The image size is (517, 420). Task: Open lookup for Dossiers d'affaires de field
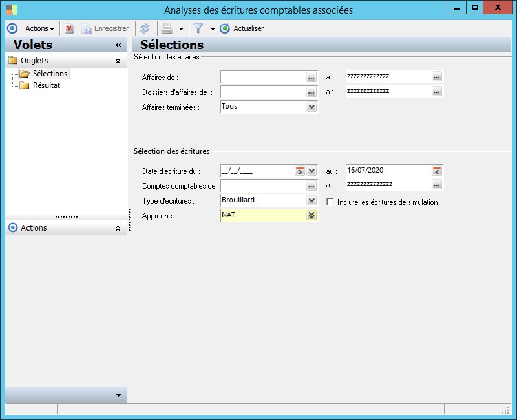point(311,92)
